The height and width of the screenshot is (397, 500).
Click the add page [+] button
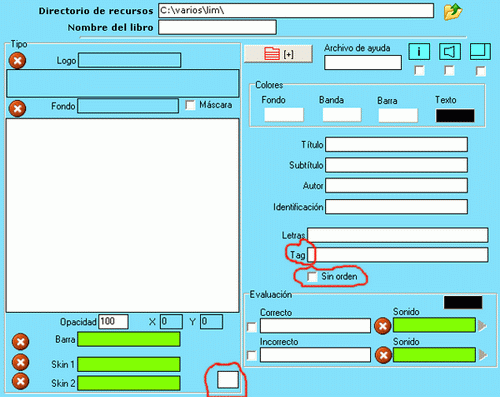(x=278, y=54)
